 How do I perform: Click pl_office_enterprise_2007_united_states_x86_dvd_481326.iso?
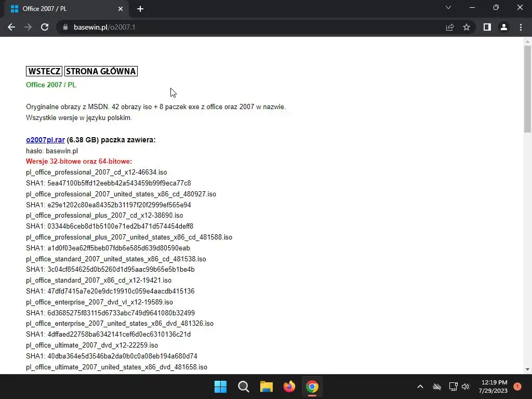tap(120, 323)
